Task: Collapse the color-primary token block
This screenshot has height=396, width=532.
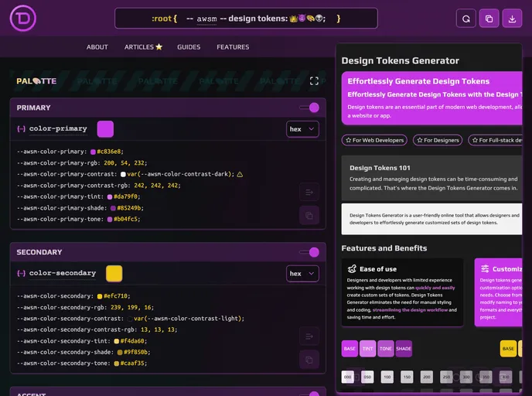Action: (21, 129)
